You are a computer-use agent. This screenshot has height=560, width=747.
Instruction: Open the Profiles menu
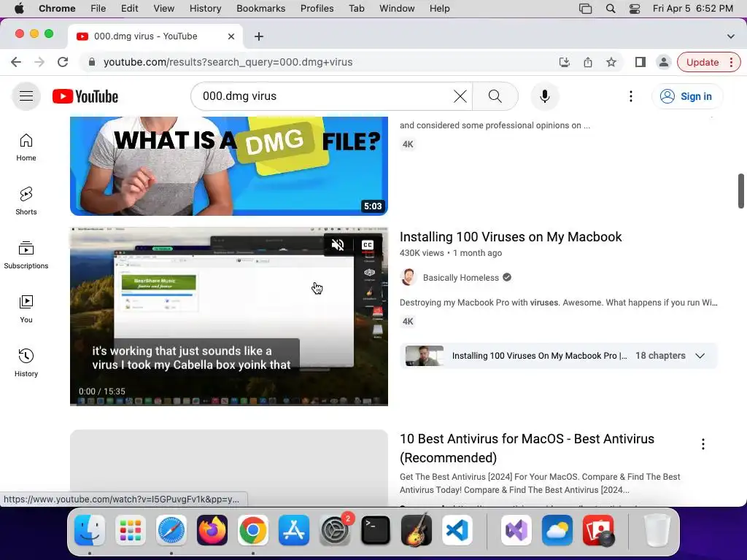point(317,9)
